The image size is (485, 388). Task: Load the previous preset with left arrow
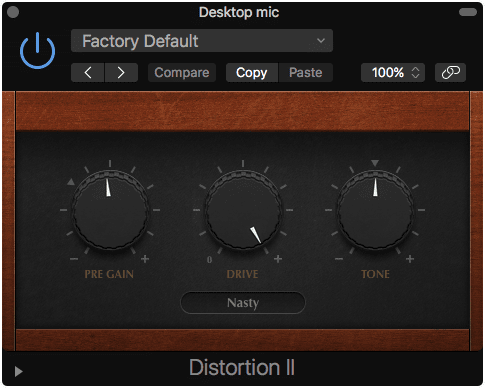point(88,72)
